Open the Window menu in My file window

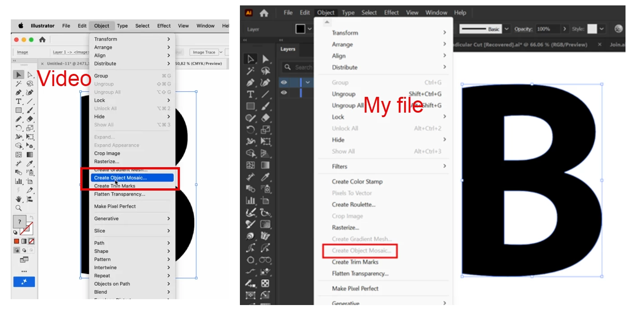click(x=436, y=13)
